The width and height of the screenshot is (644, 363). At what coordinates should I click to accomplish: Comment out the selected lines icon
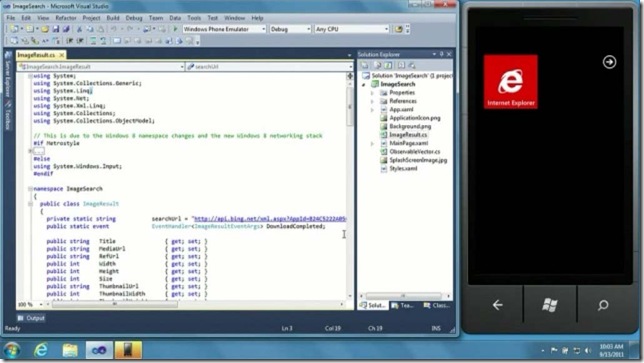coord(93,41)
